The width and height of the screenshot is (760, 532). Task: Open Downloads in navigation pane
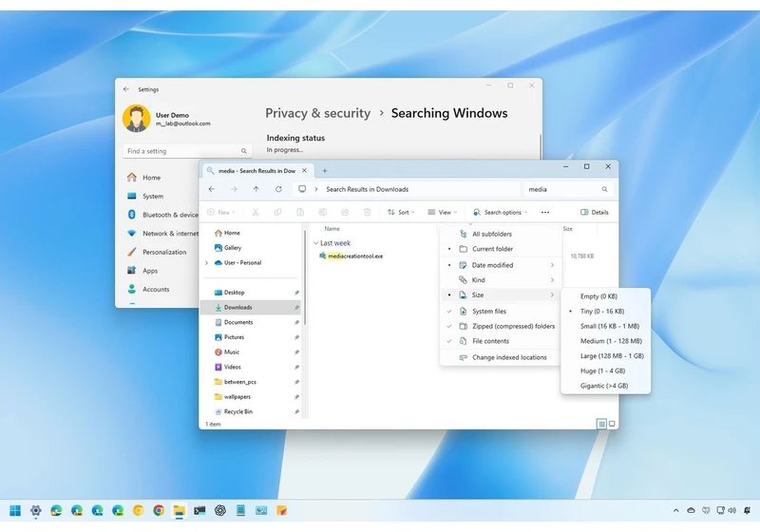pos(252,307)
